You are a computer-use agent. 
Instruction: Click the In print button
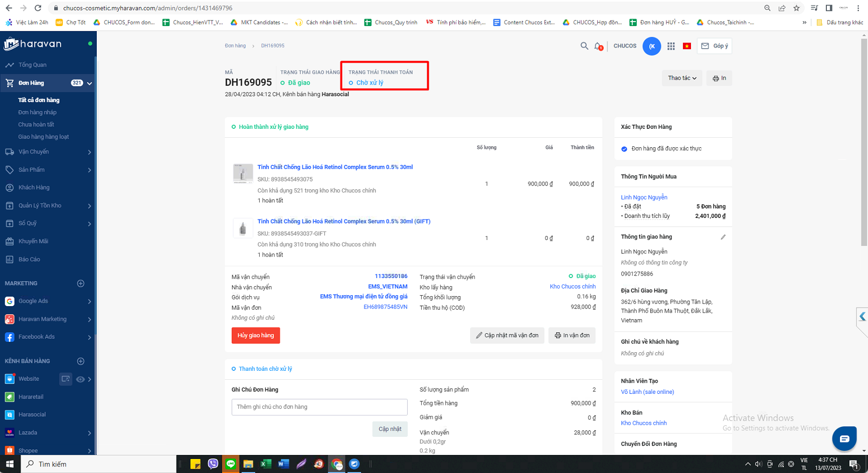[x=719, y=78]
